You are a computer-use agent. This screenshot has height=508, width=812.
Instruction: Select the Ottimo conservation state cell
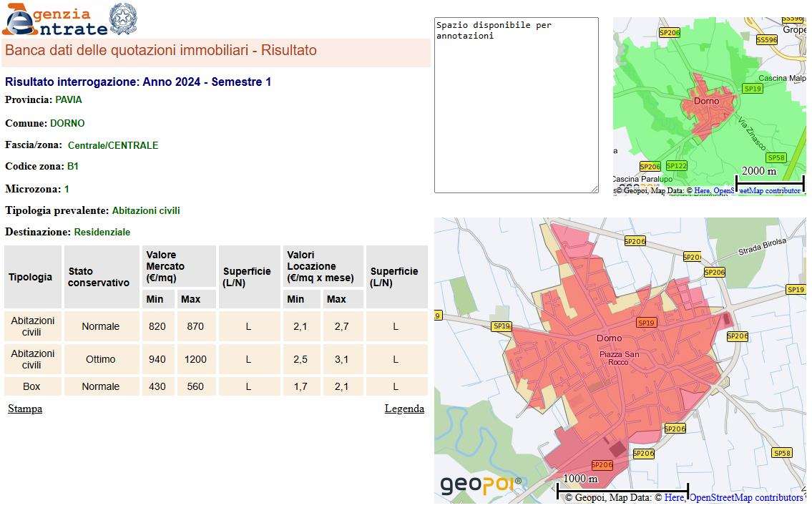(101, 359)
